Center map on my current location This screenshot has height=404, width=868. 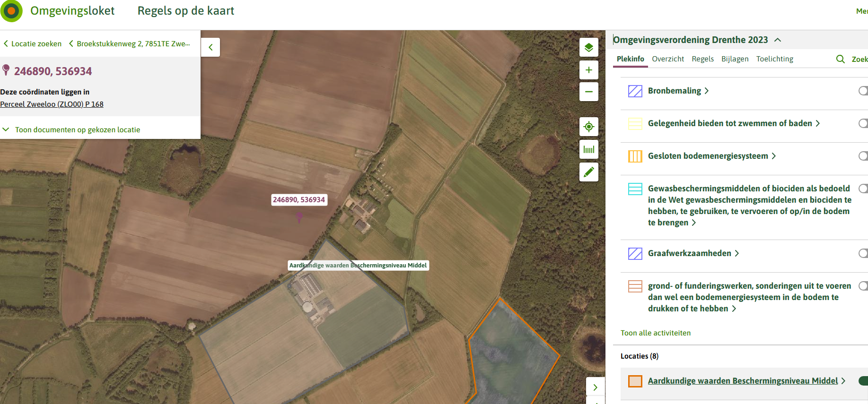point(589,127)
